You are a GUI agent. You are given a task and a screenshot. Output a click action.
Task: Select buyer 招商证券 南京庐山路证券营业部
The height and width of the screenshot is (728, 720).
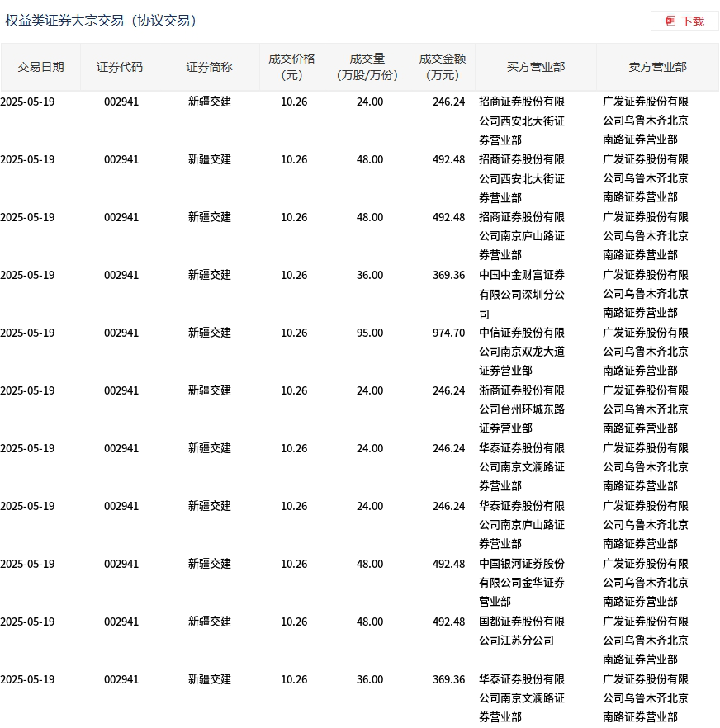522,236
